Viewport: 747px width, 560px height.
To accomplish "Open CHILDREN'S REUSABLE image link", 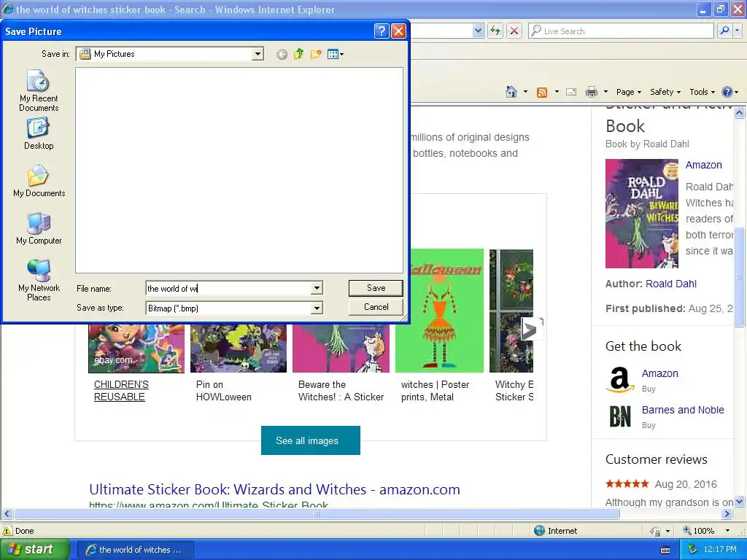I will 121,391.
